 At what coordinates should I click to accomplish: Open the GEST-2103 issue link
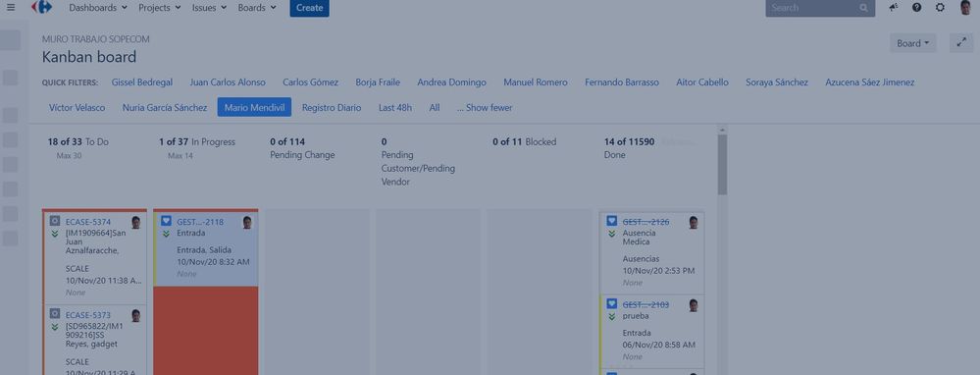(645, 305)
